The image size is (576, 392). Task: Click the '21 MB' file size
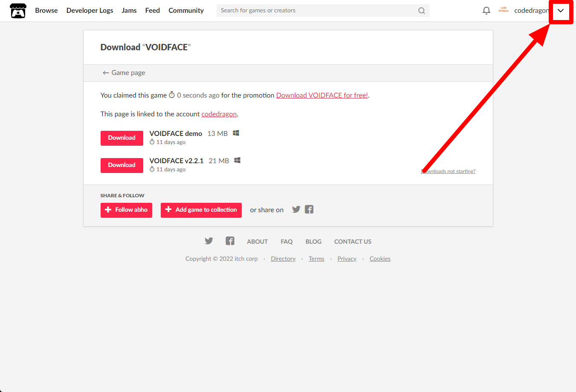point(219,161)
